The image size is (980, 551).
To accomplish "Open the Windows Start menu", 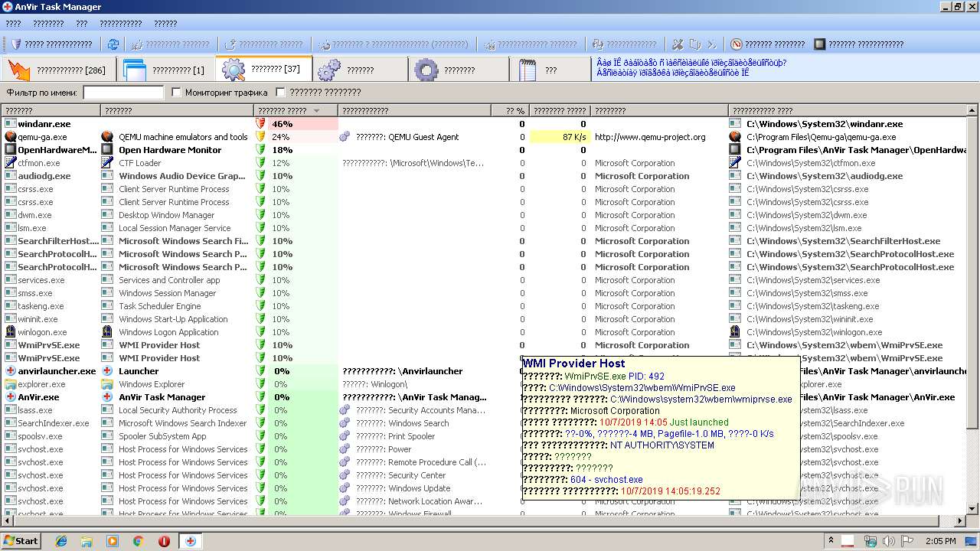I will tap(21, 540).
